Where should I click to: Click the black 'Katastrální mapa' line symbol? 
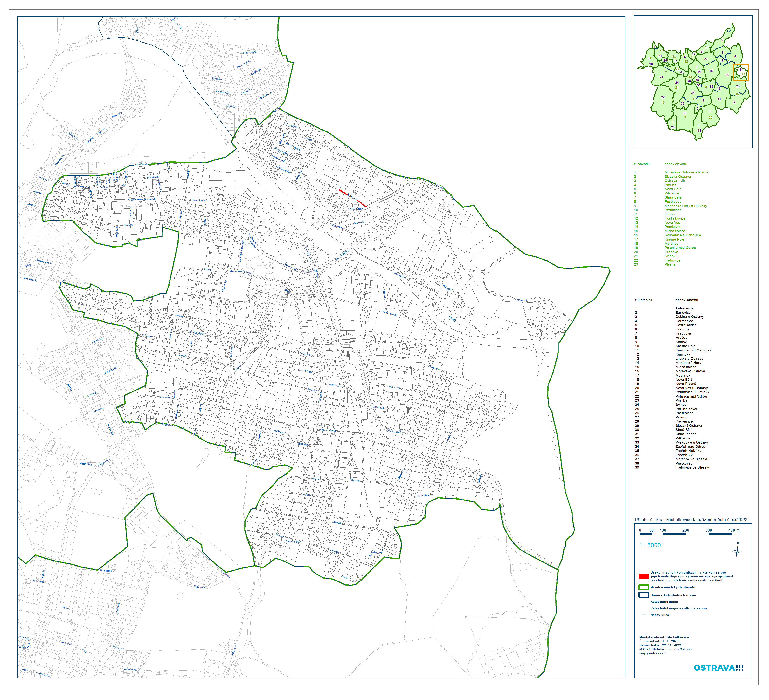pos(643,602)
